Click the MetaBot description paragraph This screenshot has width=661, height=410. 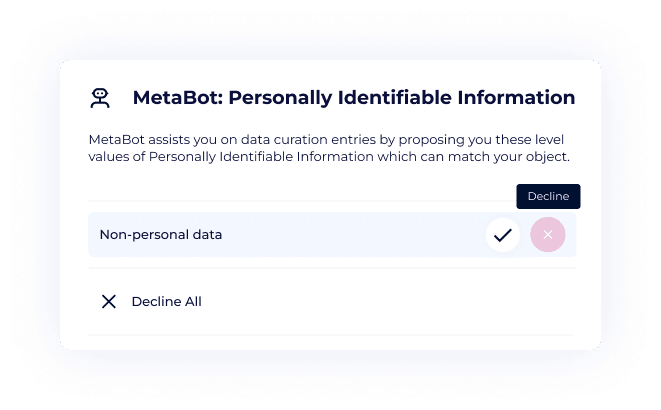[x=330, y=148]
